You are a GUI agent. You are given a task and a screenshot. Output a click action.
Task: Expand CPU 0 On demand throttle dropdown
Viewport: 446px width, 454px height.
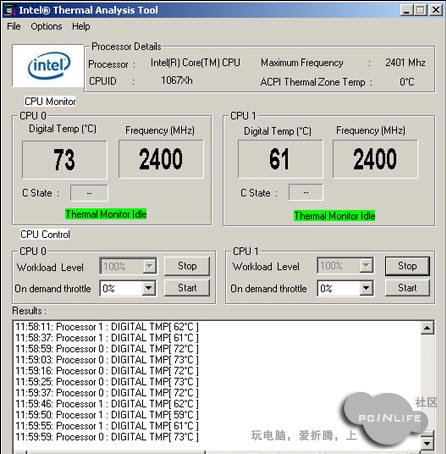(x=149, y=288)
